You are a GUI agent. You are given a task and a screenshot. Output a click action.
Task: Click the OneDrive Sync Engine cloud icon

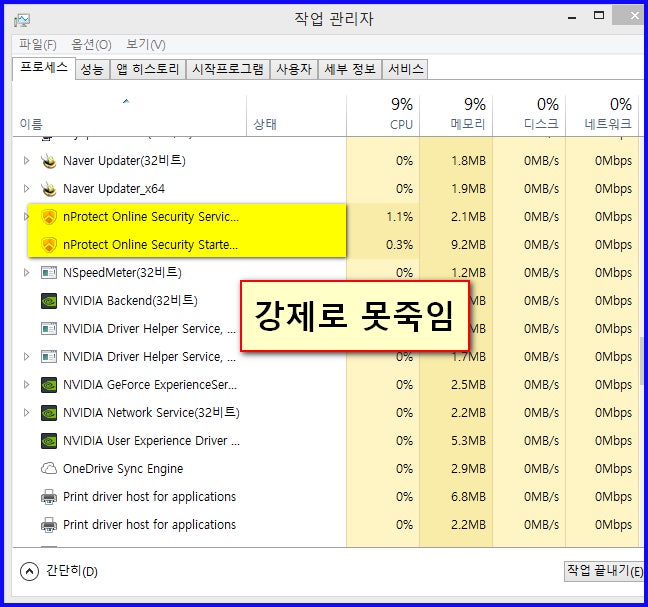[49, 469]
